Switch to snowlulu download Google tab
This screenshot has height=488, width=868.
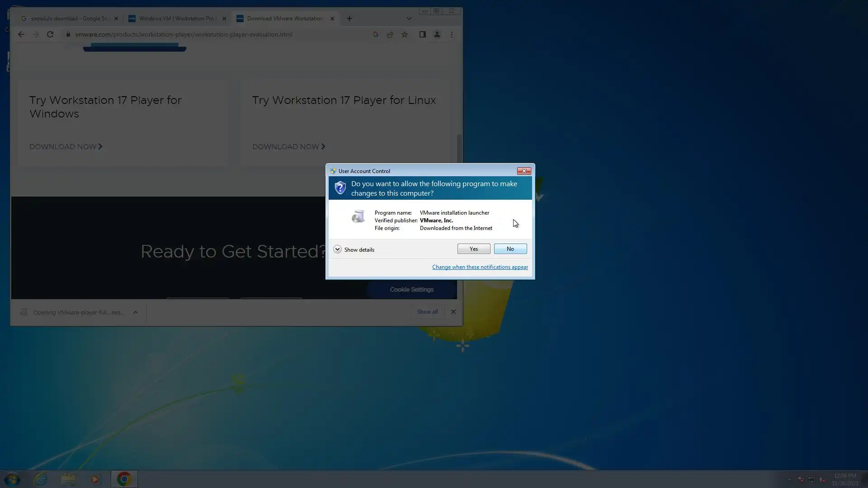(68, 19)
